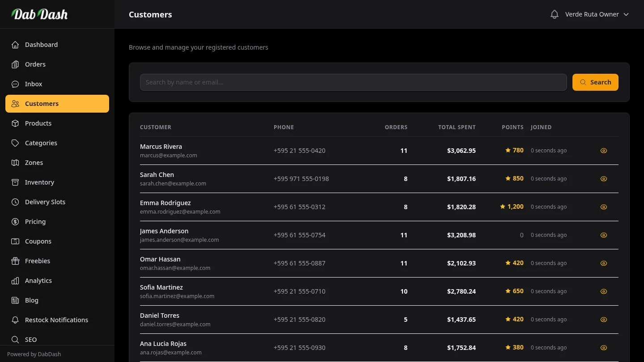Open the eye icon for Sarah Chen

point(603,178)
